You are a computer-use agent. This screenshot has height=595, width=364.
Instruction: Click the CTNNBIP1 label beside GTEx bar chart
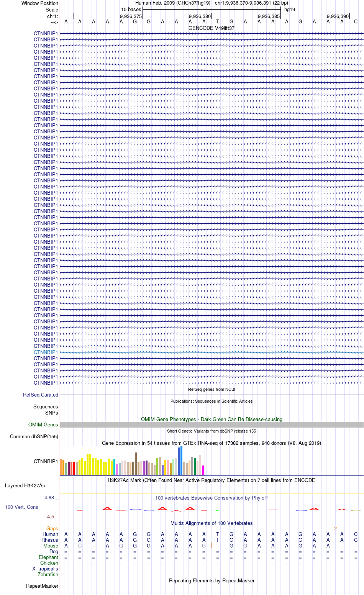click(46, 461)
